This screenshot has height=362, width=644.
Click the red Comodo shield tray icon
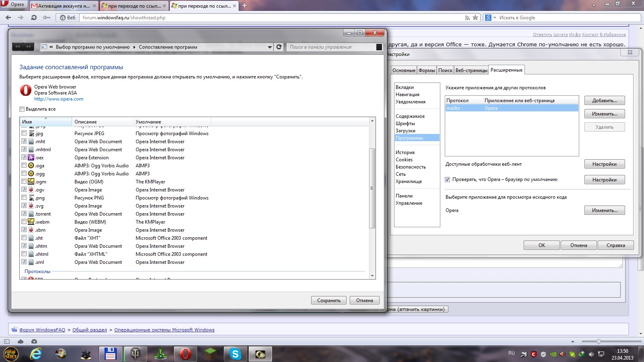click(x=534, y=354)
